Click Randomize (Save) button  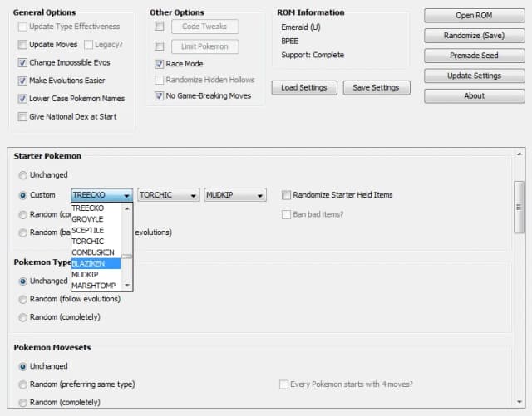(474, 36)
